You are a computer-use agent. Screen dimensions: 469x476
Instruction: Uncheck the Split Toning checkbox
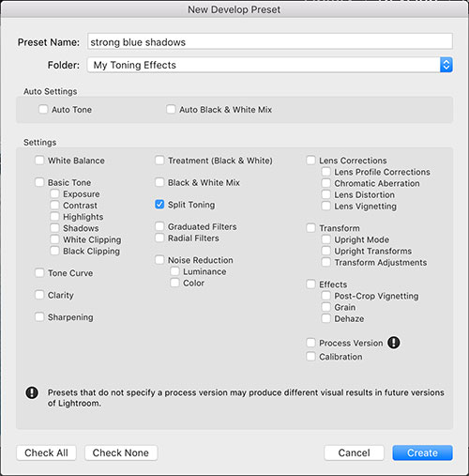(159, 205)
